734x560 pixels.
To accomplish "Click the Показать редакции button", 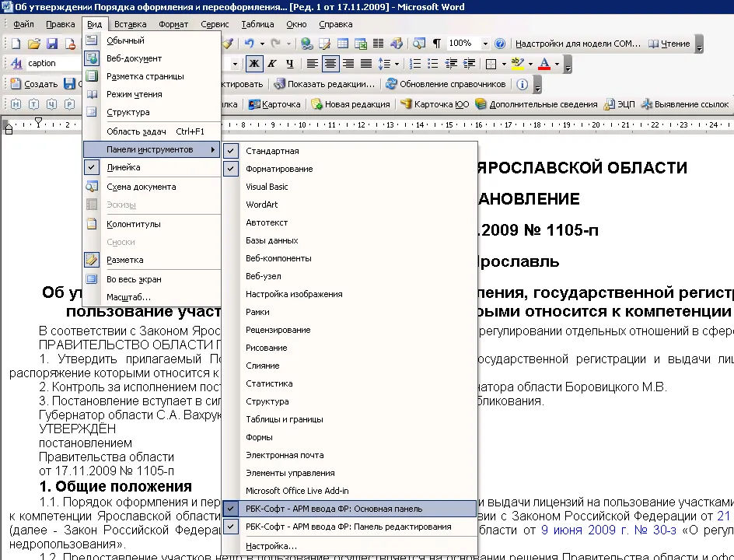I will coord(324,84).
